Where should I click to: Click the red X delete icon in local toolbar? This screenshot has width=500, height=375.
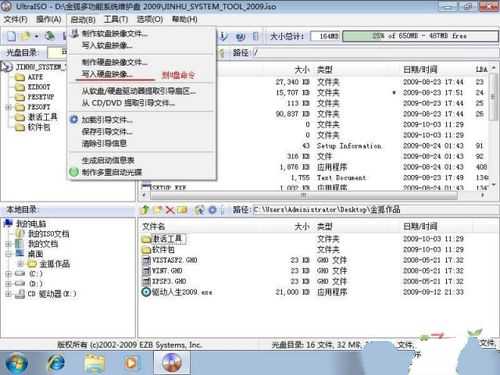pos(170,210)
